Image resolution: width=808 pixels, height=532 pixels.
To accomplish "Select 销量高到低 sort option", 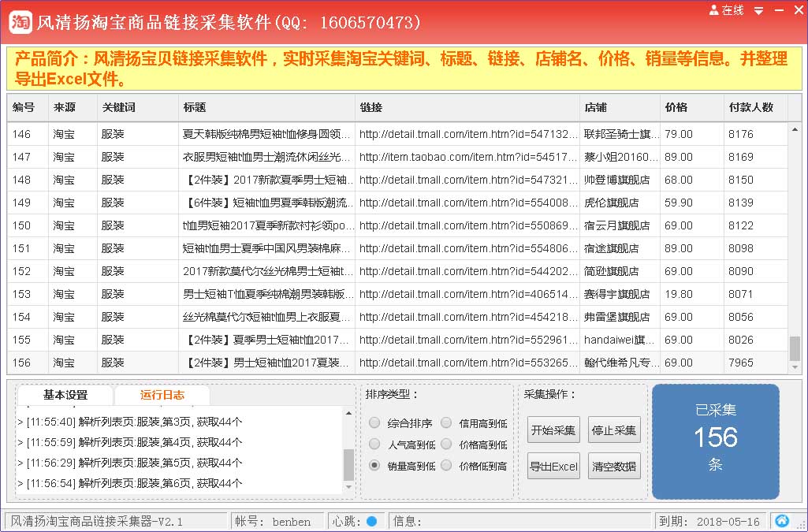I will (x=374, y=466).
